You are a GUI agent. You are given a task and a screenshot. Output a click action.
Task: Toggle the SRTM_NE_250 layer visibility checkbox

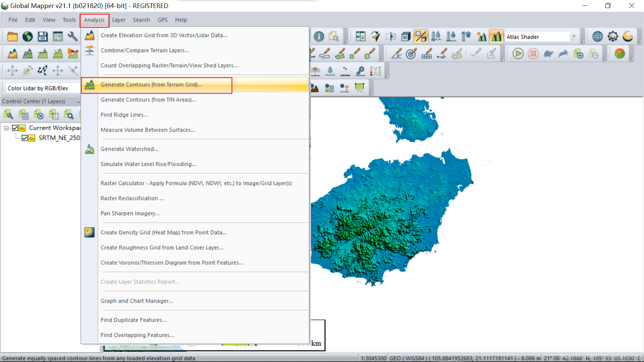click(24, 138)
